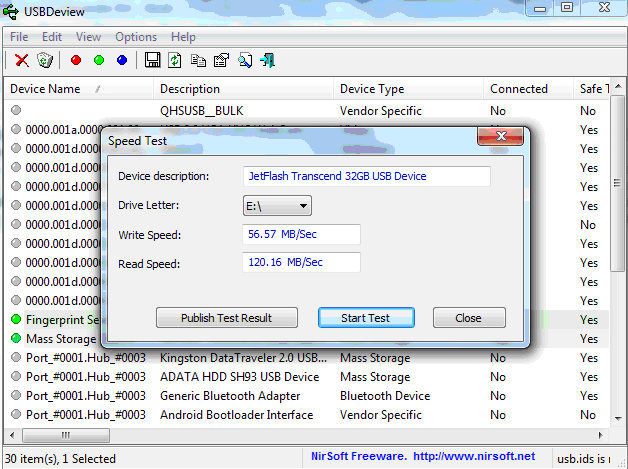Open the Options menu

[136, 37]
